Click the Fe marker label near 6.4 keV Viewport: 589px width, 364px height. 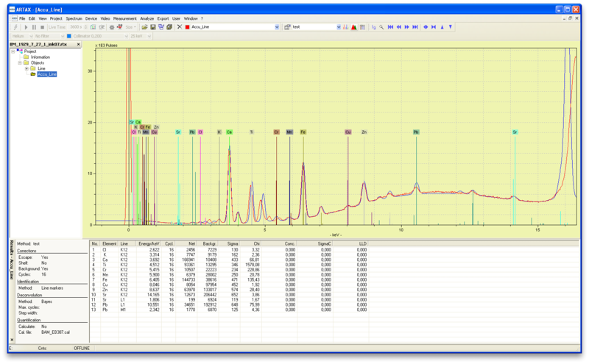click(303, 132)
